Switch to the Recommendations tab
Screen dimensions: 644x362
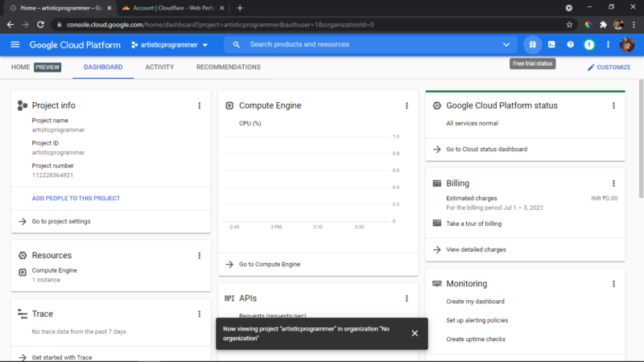(229, 67)
